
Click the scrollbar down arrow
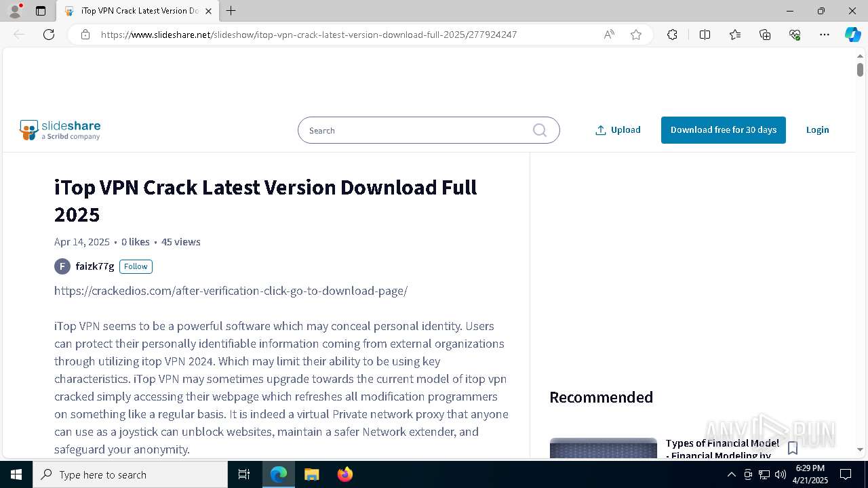pyautogui.click(x=860, y=449)
